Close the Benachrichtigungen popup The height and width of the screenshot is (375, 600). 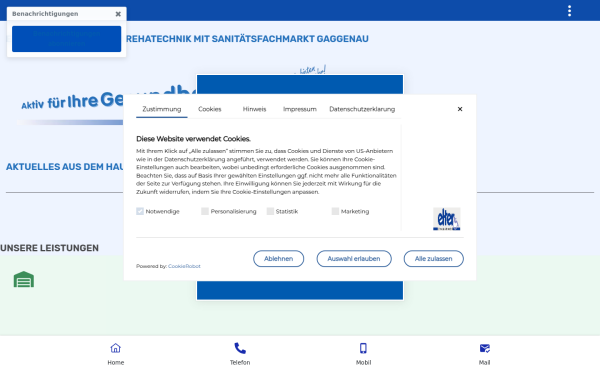tap(118, 14)
